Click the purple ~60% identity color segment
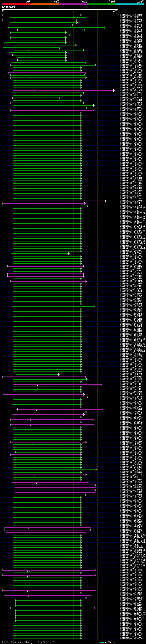 pyautogui.click(x=73, y=4)
